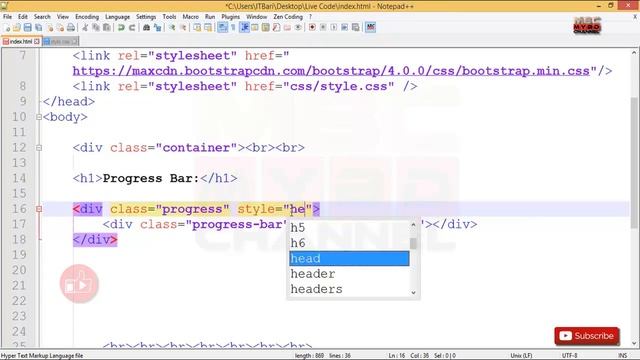
Task: Collapse the container div fold on line 12
Action: (39, 148)
